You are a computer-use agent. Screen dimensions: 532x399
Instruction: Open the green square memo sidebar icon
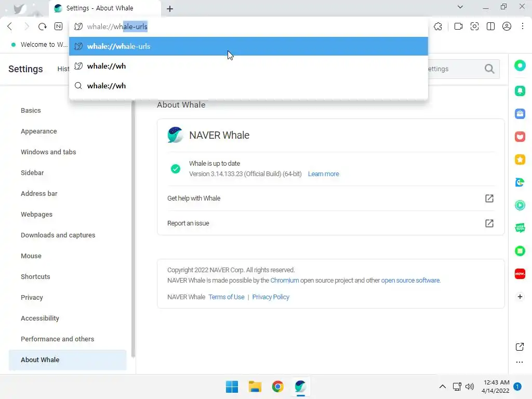tap(520, 251)
